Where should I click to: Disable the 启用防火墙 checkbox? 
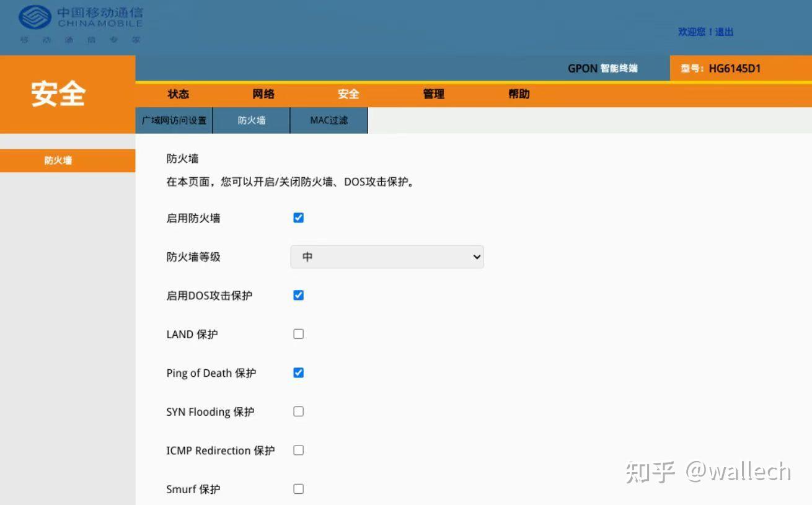click(298, 217)
